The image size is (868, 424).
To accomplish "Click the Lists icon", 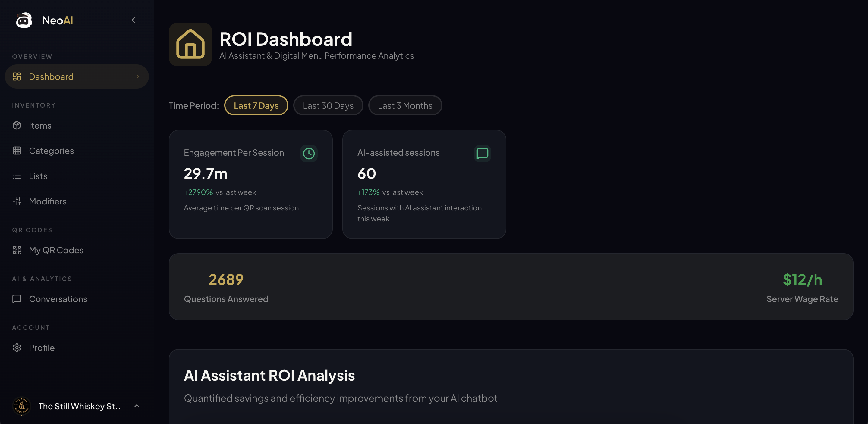I will click(17, 176).
